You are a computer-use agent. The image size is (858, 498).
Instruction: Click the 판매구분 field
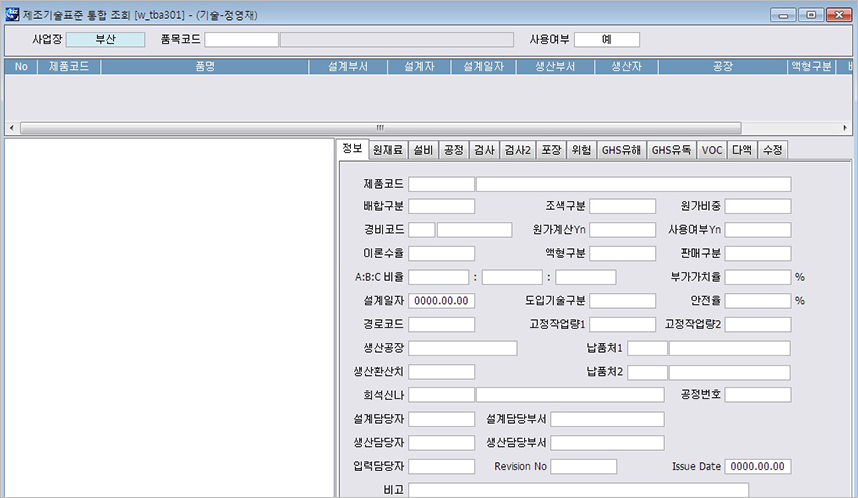pos(758,253)
